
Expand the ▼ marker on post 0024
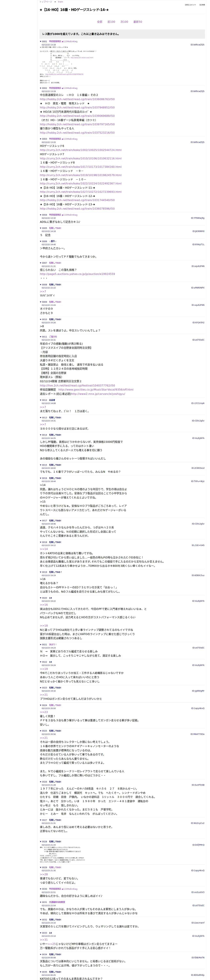(x=41, y=705)
